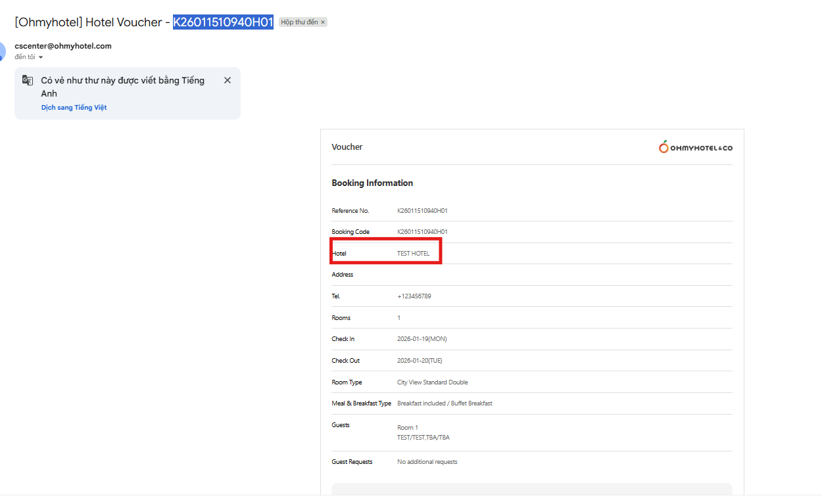This screenshot has width=822, height=504.
Task: Click the Ohmyhotel & Co logo
Action: (695, 147)
